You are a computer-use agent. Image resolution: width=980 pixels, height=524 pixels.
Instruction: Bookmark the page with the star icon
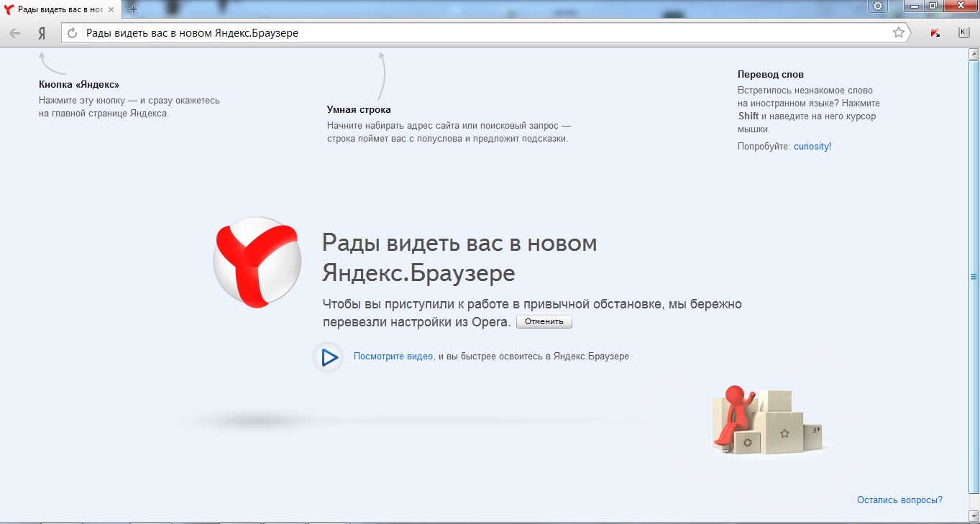point(898,32)
